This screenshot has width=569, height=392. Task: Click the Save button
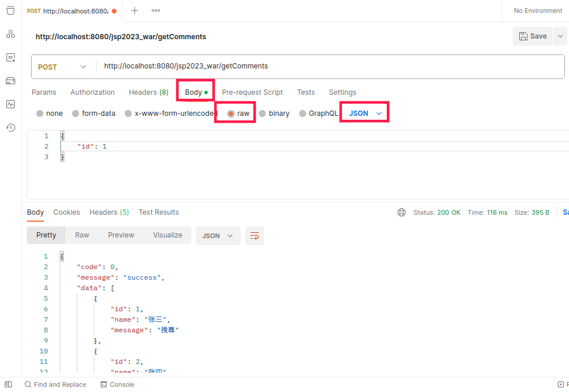click(533, 36)
